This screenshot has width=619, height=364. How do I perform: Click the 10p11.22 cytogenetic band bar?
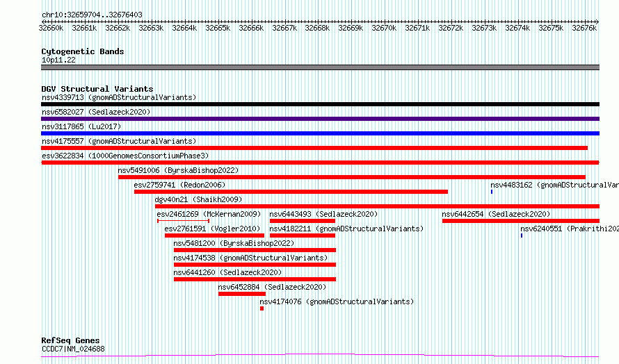point(320,67)
